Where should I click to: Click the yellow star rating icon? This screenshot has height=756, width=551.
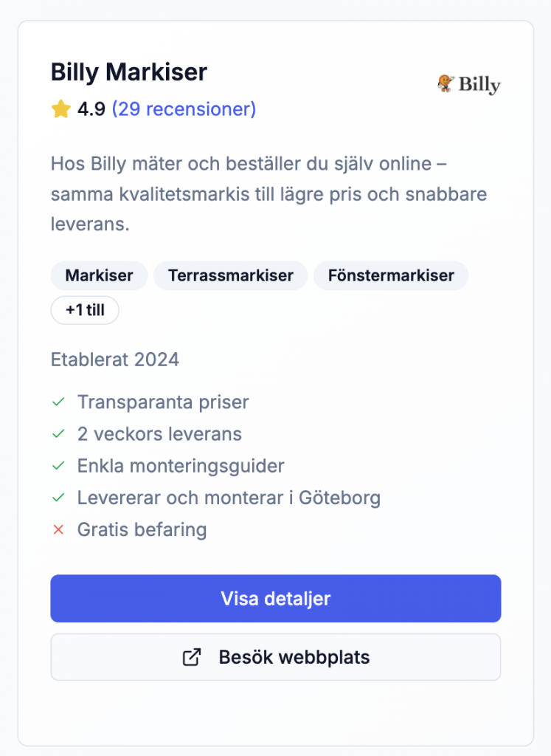pos(60,110)
